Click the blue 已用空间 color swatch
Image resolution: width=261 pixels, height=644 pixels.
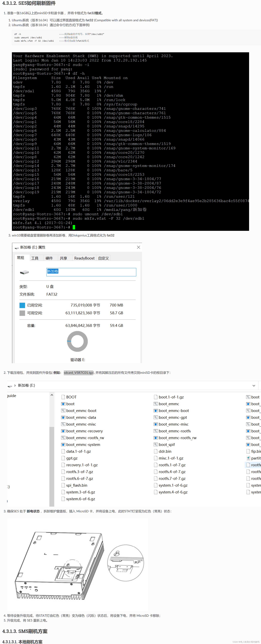(x=22, y=305)
